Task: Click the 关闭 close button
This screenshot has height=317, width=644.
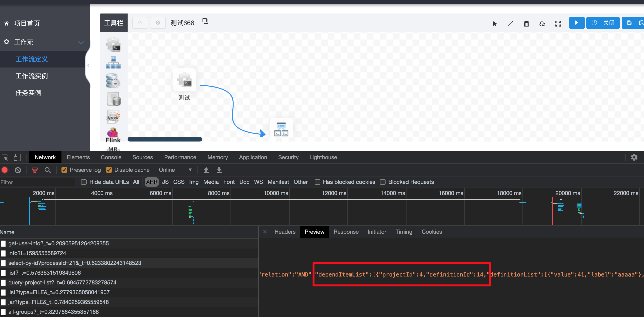Action: pos(603,23)
